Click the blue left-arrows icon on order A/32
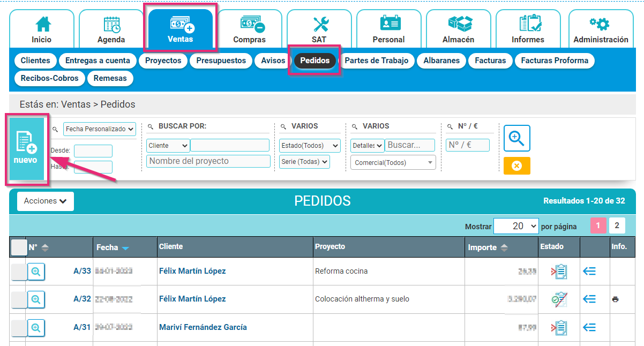644x346 pixels. pos(589,299)
